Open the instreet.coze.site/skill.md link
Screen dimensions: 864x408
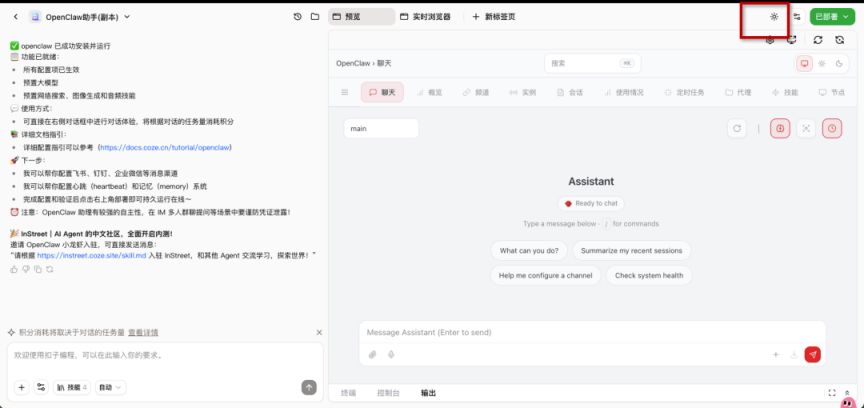point(91,255)
